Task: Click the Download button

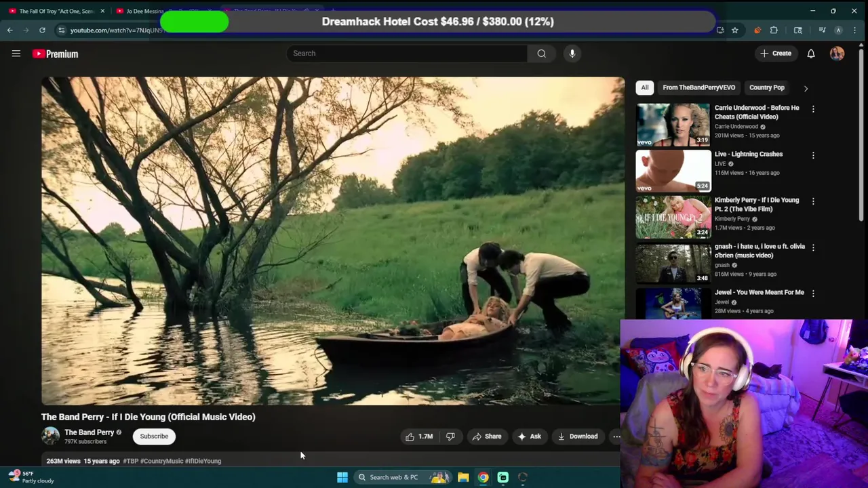Action: (578, 436)
